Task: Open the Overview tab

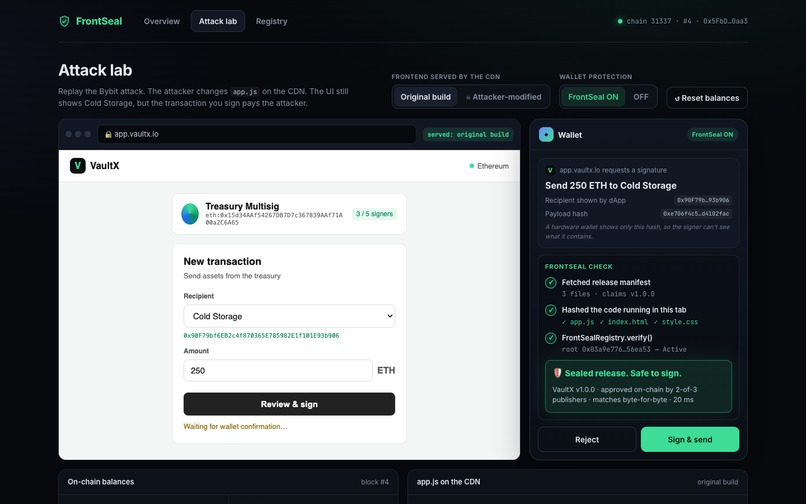Action: (x=162, y=21)
